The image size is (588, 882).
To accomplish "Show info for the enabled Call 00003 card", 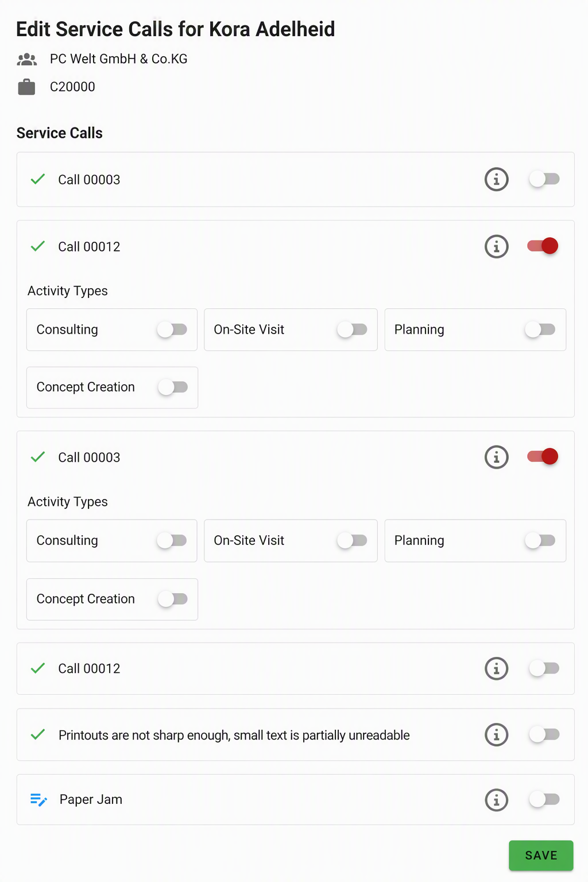I will [x=496, y=457].
